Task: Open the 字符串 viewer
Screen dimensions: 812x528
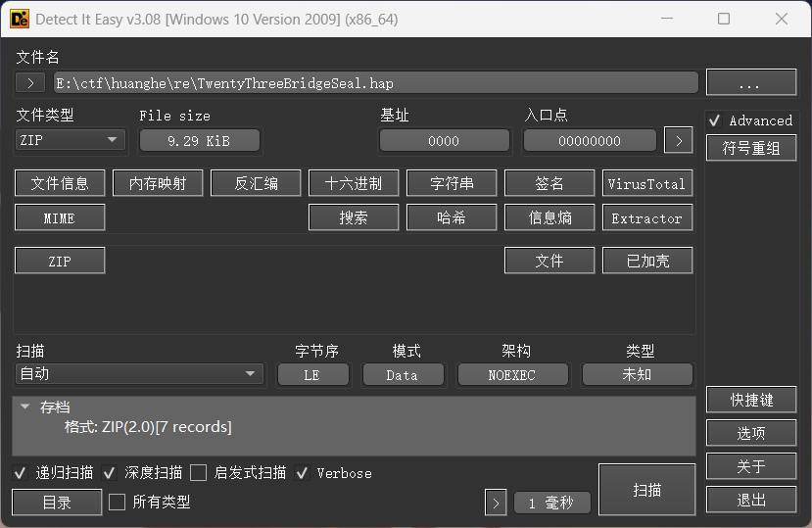Action: 452,183
